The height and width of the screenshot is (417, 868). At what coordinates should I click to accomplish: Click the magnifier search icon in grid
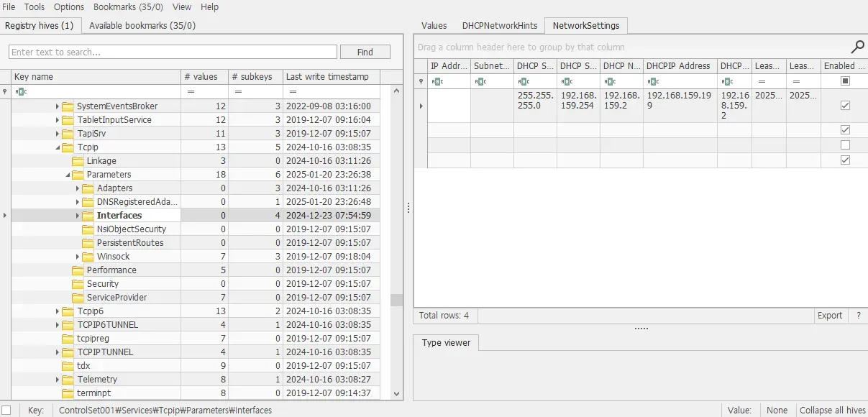point(857,47)
